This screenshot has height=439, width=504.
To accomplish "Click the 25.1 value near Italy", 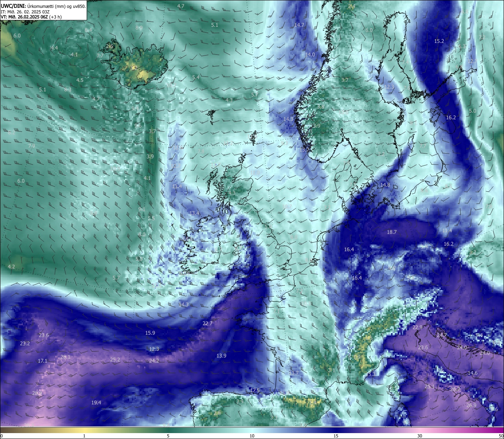I will 430,387.
